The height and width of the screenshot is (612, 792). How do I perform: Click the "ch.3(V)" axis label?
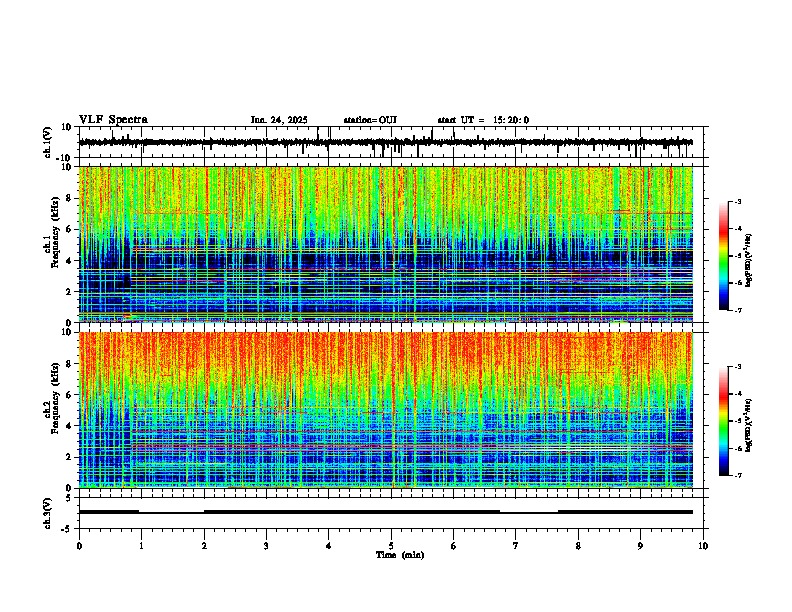click(48, 513)
